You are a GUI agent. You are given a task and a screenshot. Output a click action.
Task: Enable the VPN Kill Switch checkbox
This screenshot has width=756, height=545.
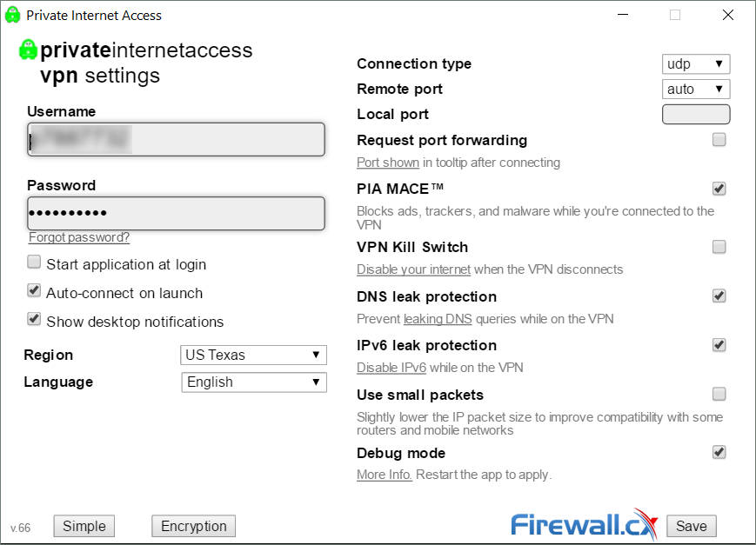pyautogui.click(x=719, y=247)
